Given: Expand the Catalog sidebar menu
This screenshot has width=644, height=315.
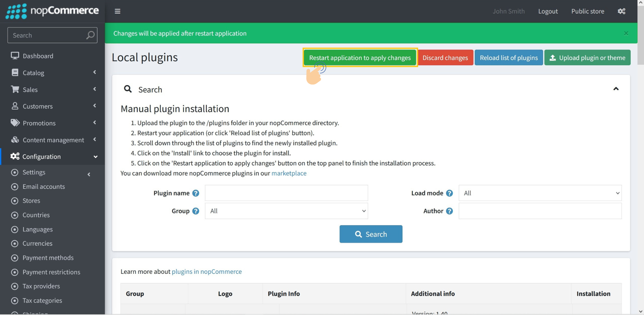Looking at the screenshot, I should click(52, 73).
